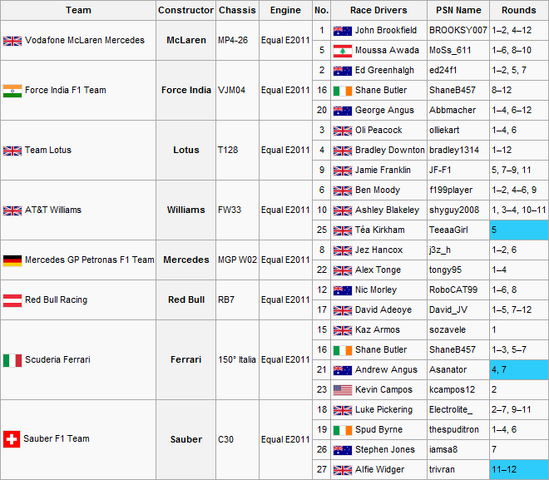Select the FW33 chassis cell
The width and height of the screenshot is (549, 480).
[x=237, y=210]
